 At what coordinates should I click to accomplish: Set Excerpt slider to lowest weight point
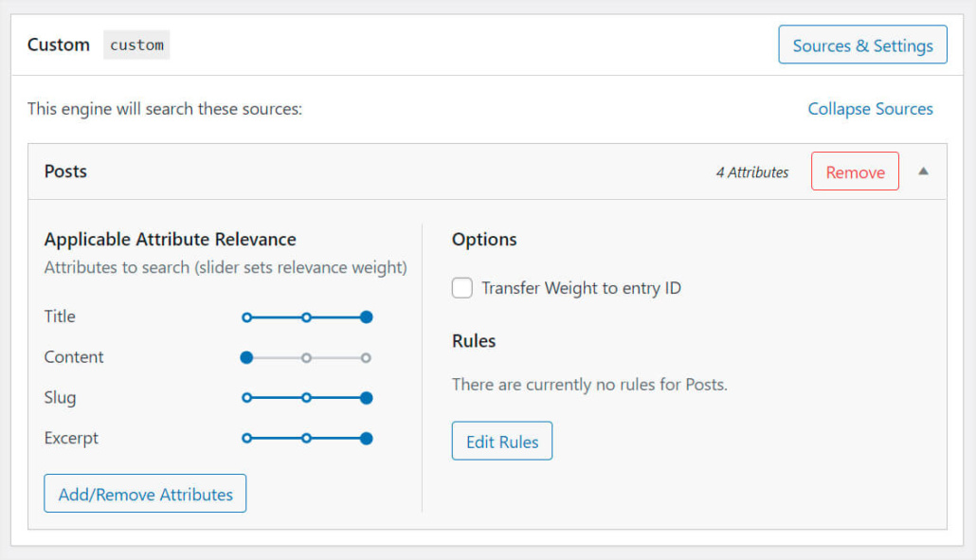click(x=246, y=439)
